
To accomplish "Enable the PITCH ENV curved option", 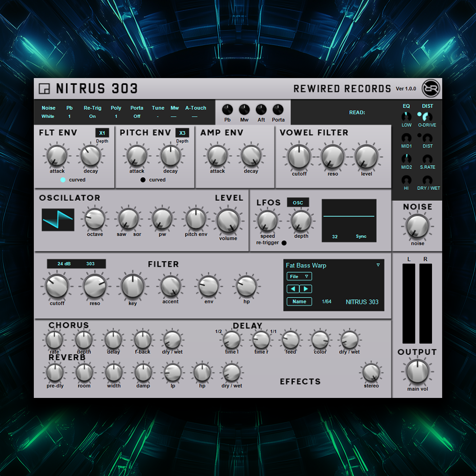I will point(143,180).
